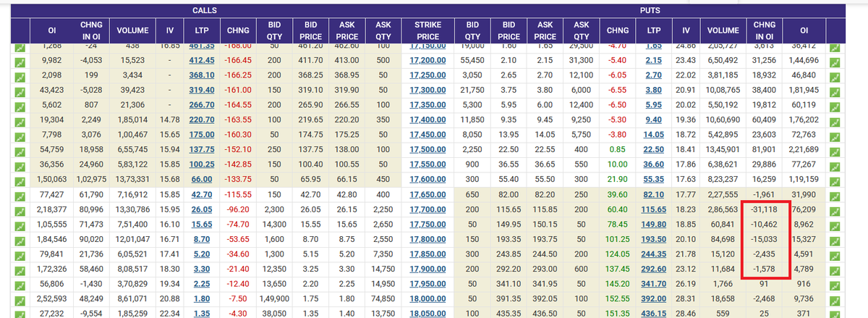Click puts LTP link 149.80
The image size is (868, 318).
(x=653, y=224)
